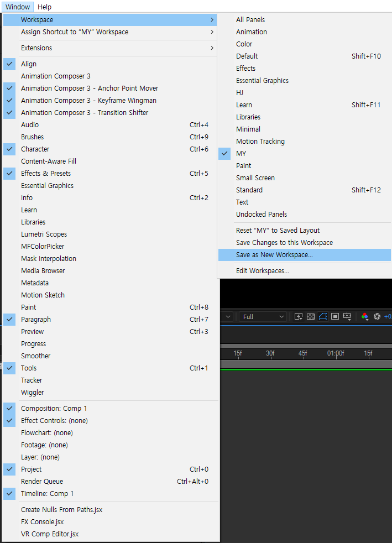392x543 pixels.
Task: Open Edit Workspaces... dialog
Action: 305,271
